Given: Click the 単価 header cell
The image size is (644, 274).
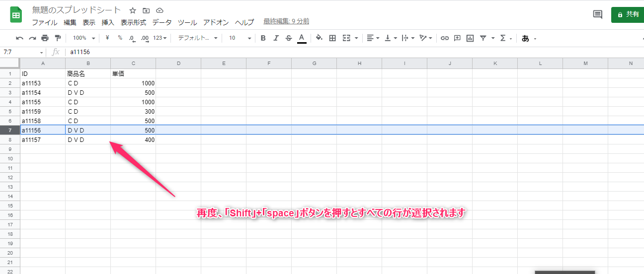Looking at the screenshot, I should 133,73.
